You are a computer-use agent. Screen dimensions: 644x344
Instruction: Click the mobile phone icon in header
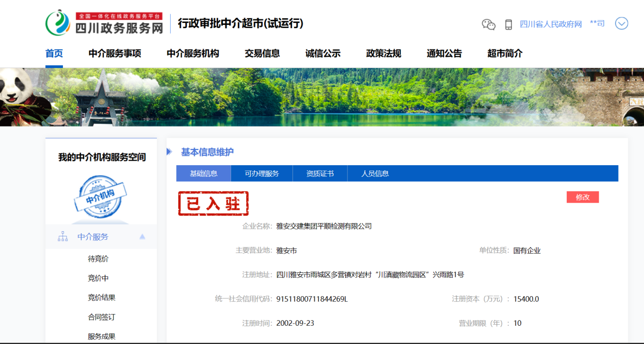pyautogui.click(x=508, y=24)
